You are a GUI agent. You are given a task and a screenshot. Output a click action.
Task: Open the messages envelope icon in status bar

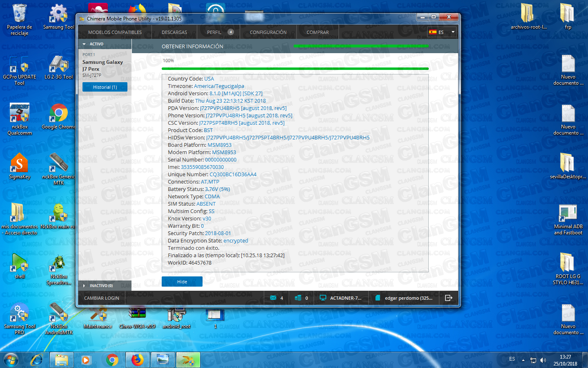click(x=273, y=298)
